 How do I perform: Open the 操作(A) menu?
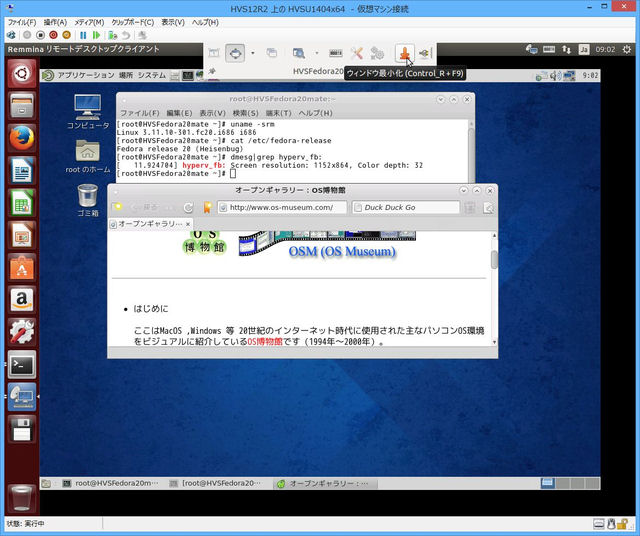pyautogui.click(x=55, y=22)
